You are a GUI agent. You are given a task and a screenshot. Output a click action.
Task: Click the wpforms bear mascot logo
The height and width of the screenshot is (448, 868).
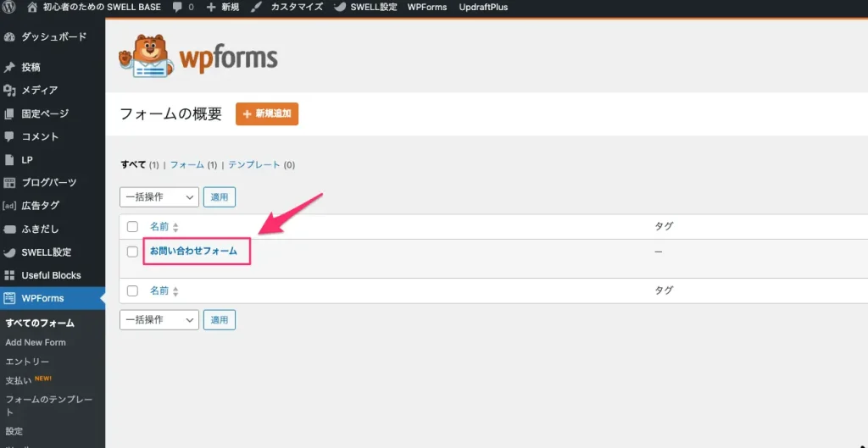point(146,57)
